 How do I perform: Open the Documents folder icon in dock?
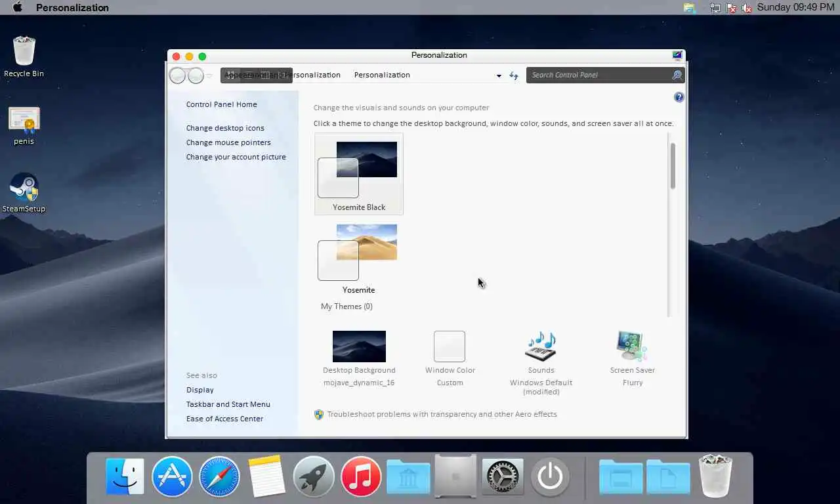coord(668,476)
